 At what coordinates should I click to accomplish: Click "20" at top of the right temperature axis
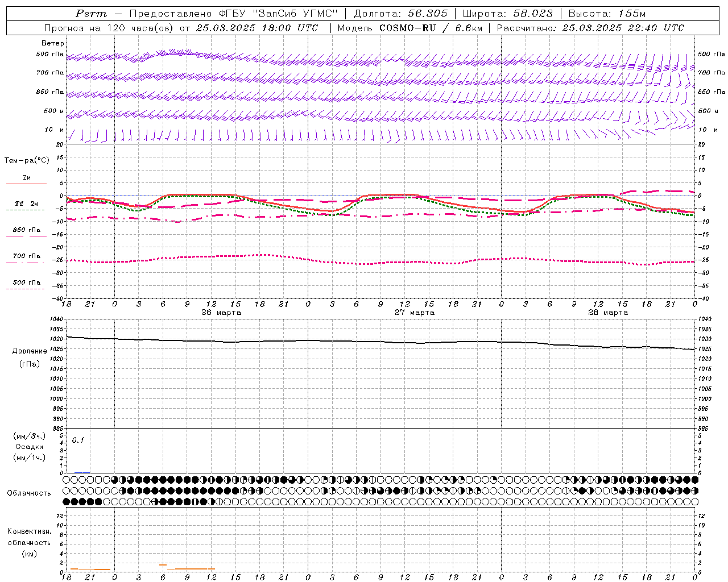point(701,144)
